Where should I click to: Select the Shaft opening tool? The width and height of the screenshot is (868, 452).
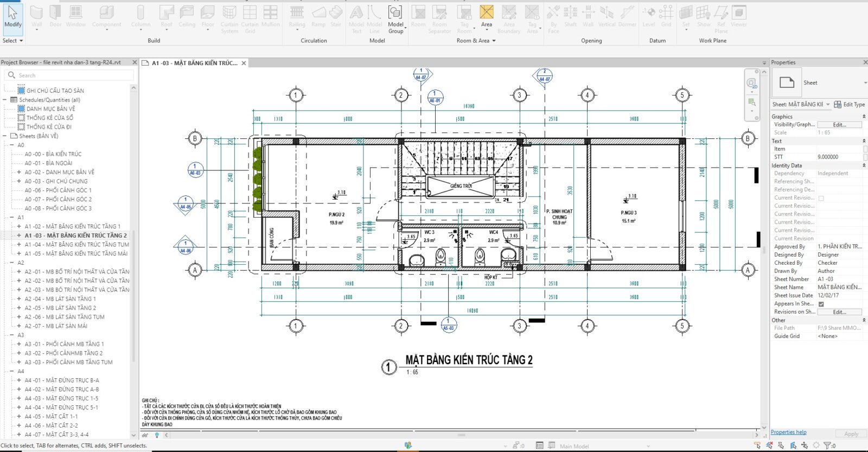(x=570, y=17)
